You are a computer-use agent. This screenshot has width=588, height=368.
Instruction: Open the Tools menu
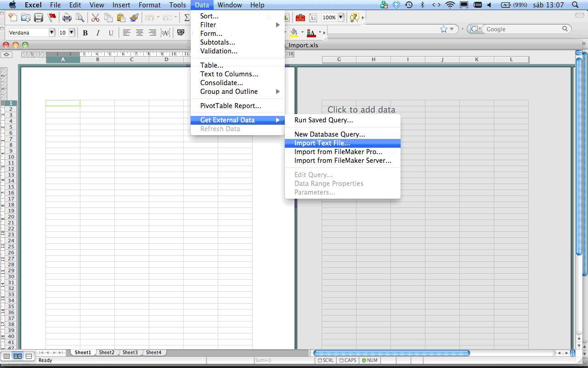click(x=178, y=5)
